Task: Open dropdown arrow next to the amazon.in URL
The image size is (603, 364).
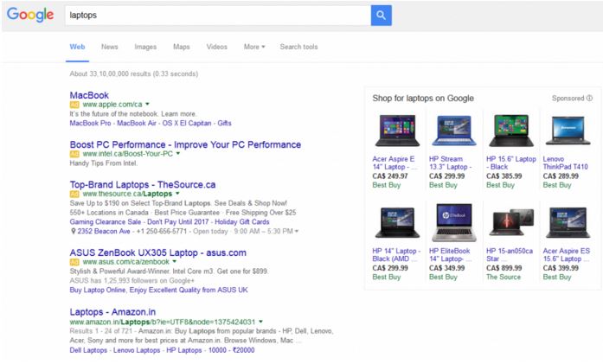Action: 260,322
